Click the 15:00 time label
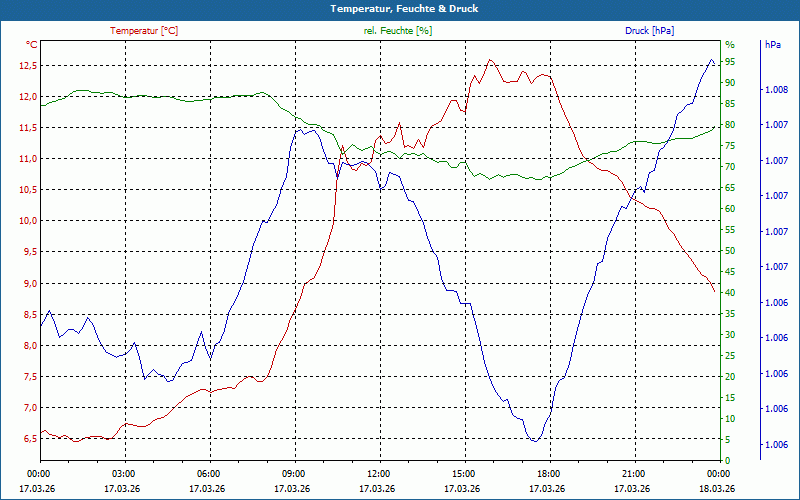 [463, 473]
